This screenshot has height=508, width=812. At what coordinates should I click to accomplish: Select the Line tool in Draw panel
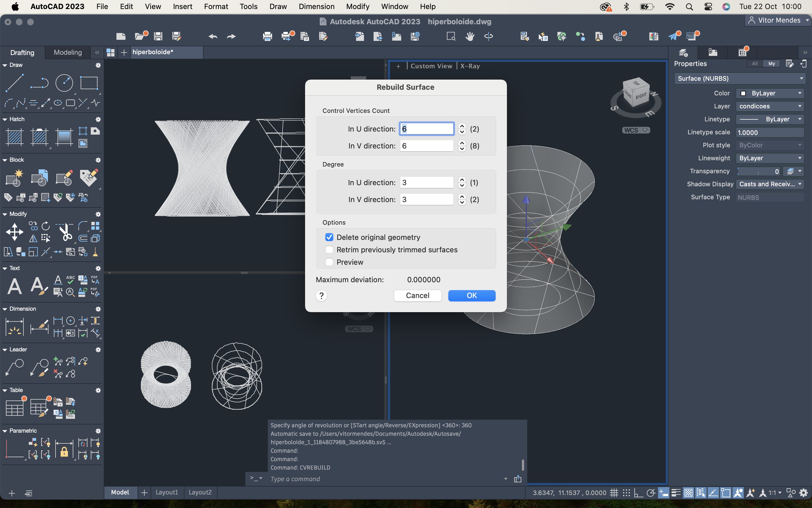[x=14, y=83]
